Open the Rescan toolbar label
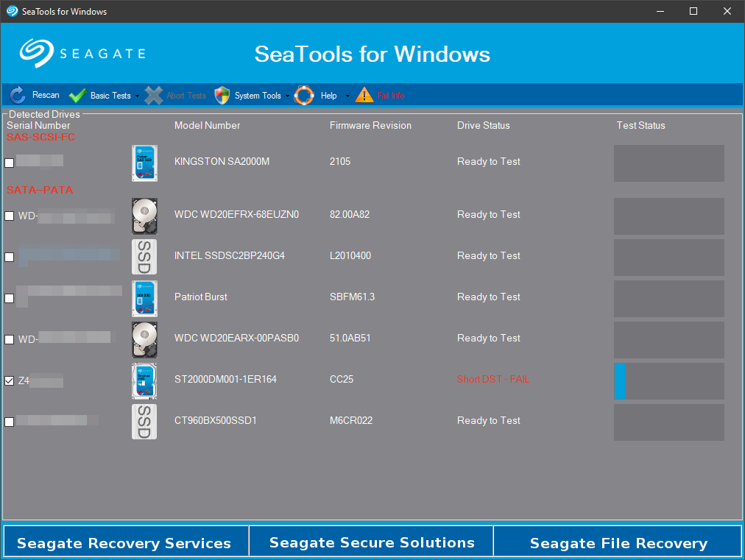The width and height of the screenshot is (745, 560). (x=46, y=95)
